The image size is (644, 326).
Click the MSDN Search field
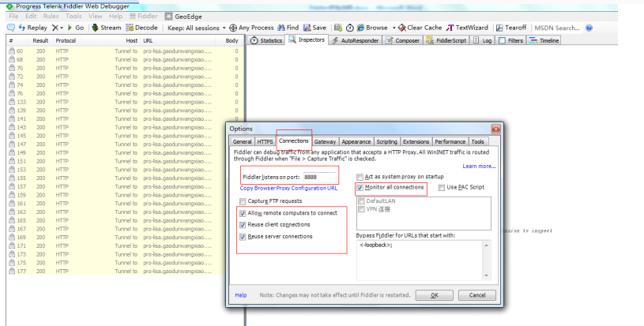point(557,28)
